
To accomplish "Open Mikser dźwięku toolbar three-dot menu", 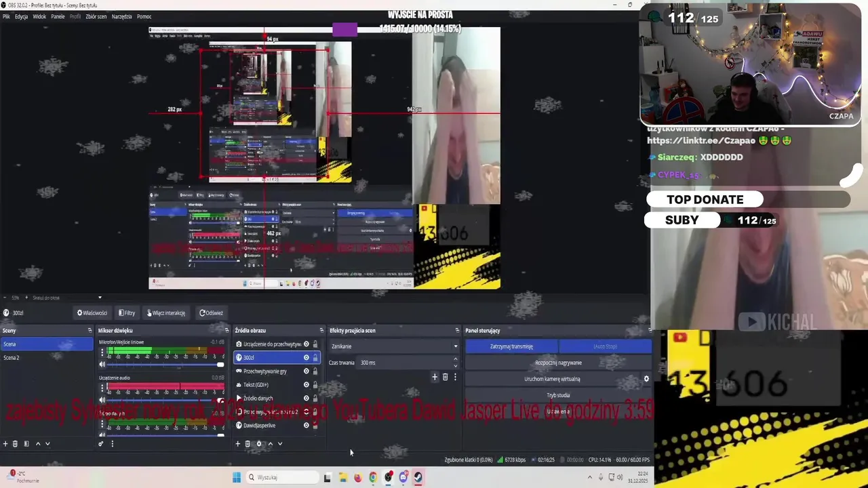I will coord(112,444).
